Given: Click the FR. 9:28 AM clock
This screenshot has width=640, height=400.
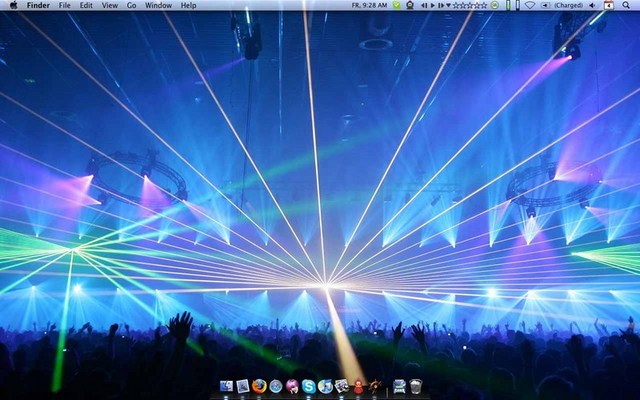Looking at the screenshot, I should click(369, 5).
